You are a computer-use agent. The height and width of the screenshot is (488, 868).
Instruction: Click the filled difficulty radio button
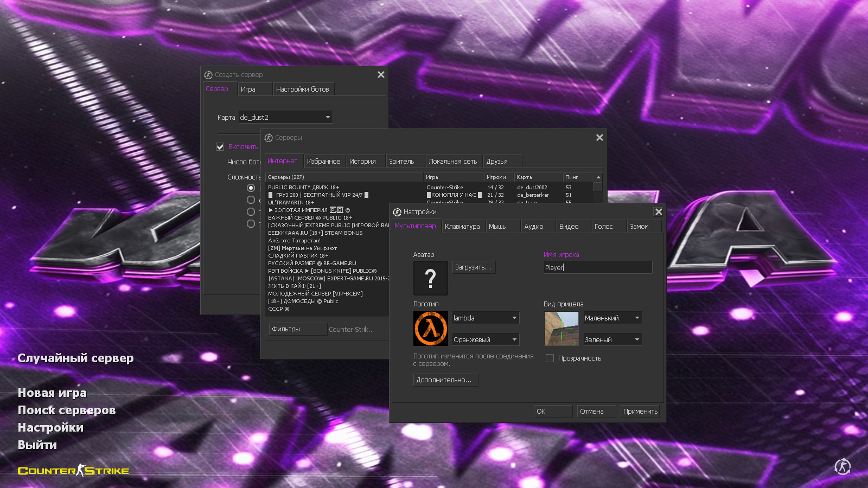pos(251,188)
